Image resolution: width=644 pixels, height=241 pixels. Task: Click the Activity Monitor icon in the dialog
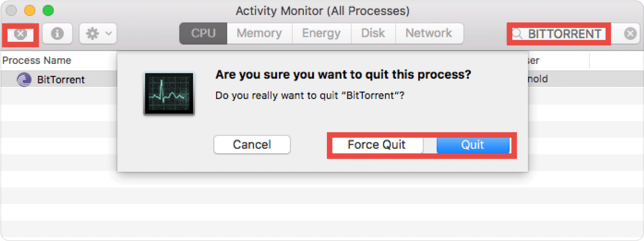pos(169,93)
